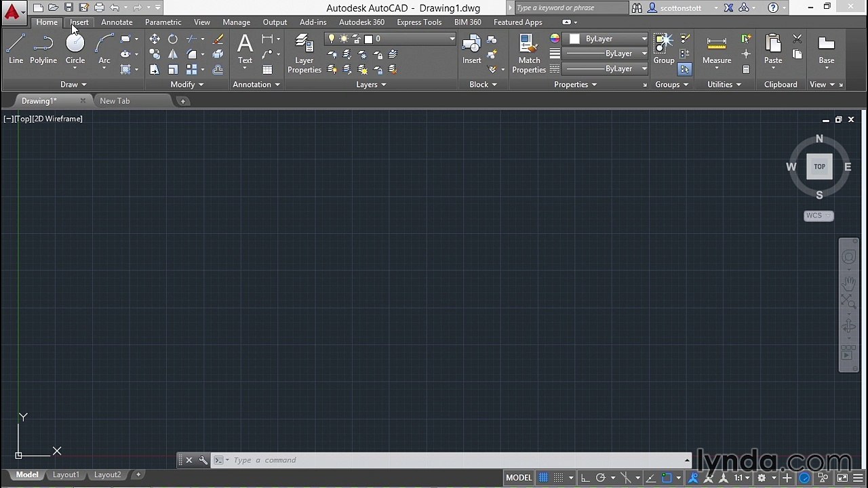This screenshot has height=488, width=868.
Task: Activate the Move tool
Action: coord(155,39)
